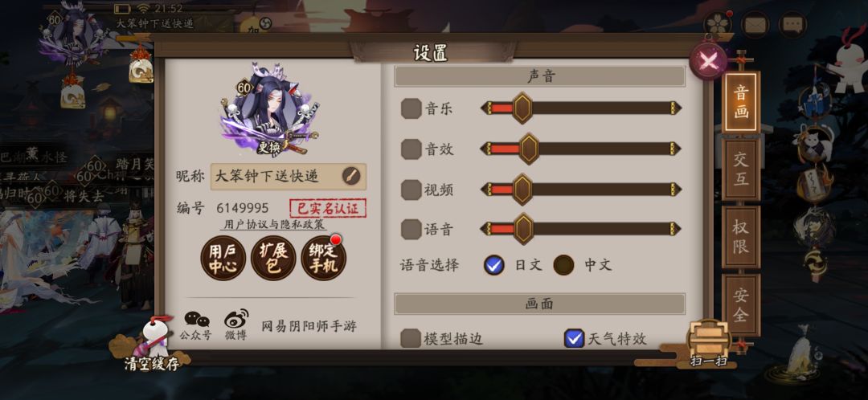
Task: Enable the 模型描边 checkbox
Action: coord(411,339)
